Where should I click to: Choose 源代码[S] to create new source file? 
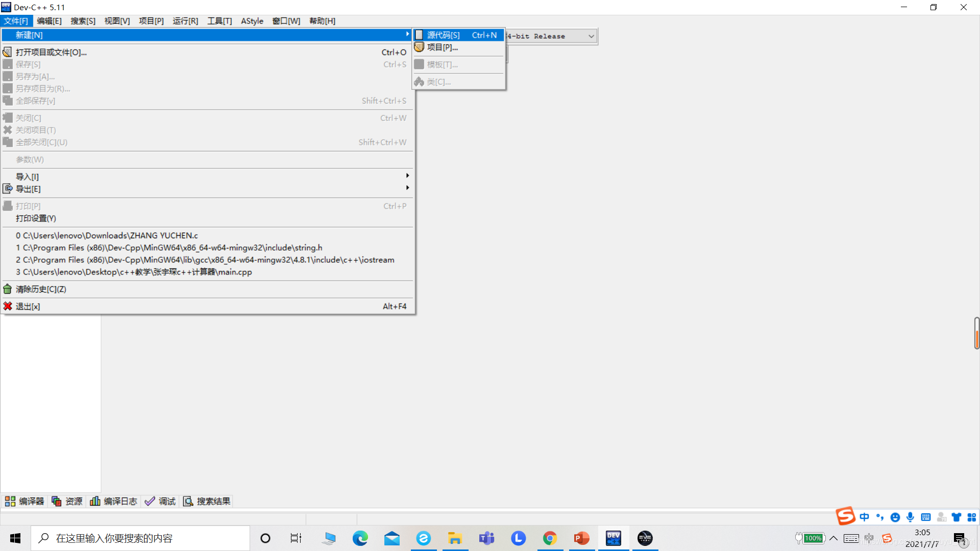(458, 35)
